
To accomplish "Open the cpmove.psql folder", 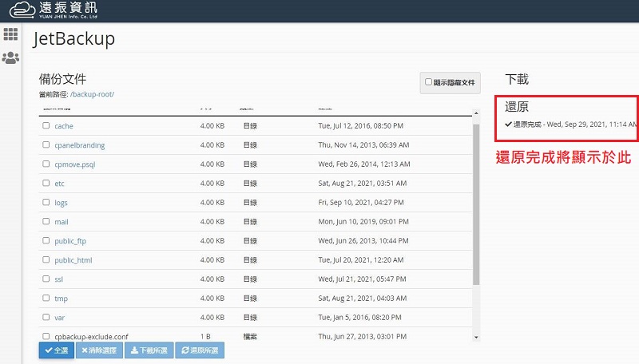I will 75,164.
